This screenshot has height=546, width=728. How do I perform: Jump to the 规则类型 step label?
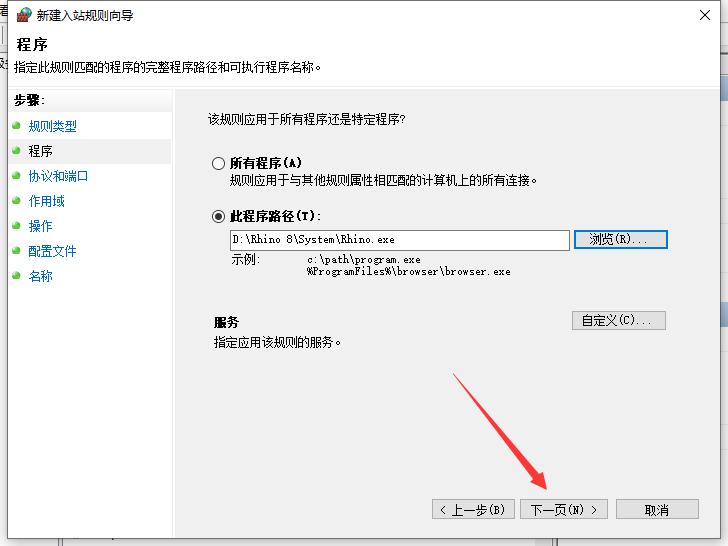click(52, 126)
